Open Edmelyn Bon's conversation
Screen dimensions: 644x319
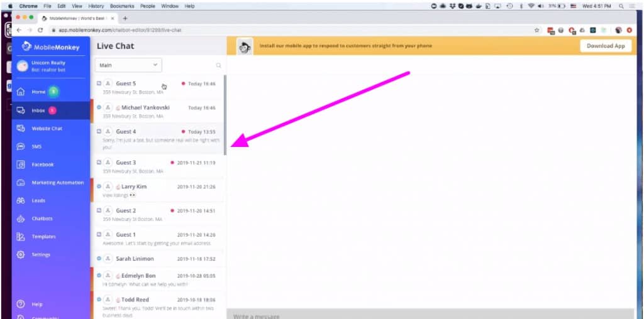(x=158, y=279)
